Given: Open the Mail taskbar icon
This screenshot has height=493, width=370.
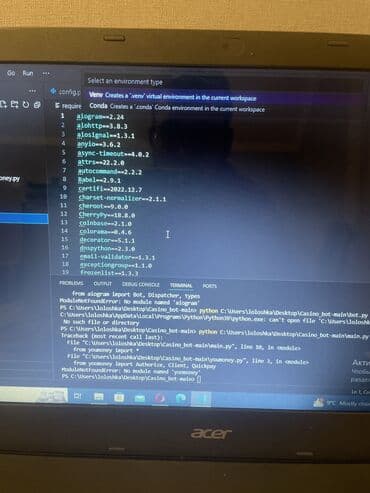Looking at the screenshot, I should [x=140, y=398].
